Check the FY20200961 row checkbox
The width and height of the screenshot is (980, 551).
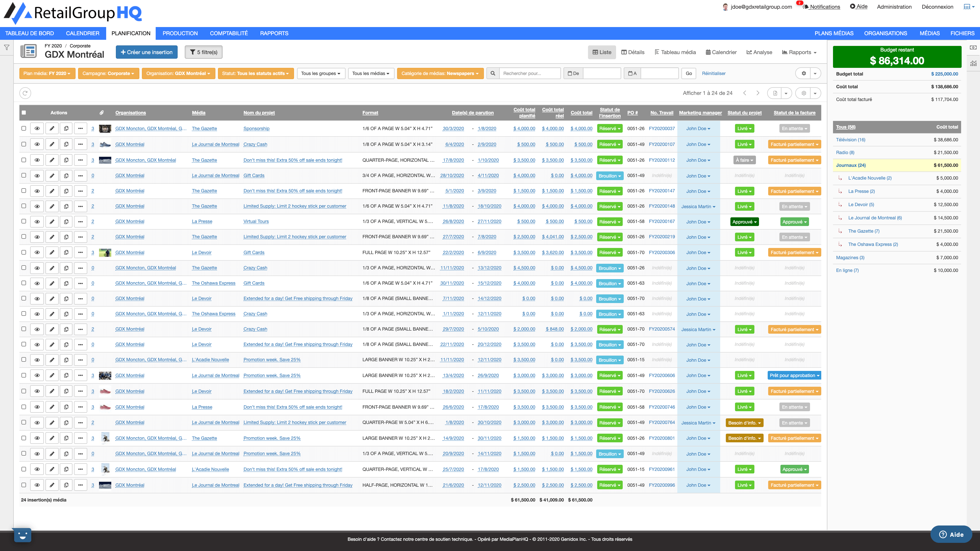(x=23, y=469)
